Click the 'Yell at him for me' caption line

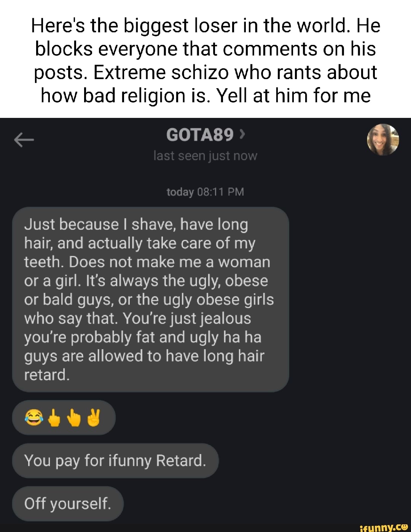click(x=205, y=95)
